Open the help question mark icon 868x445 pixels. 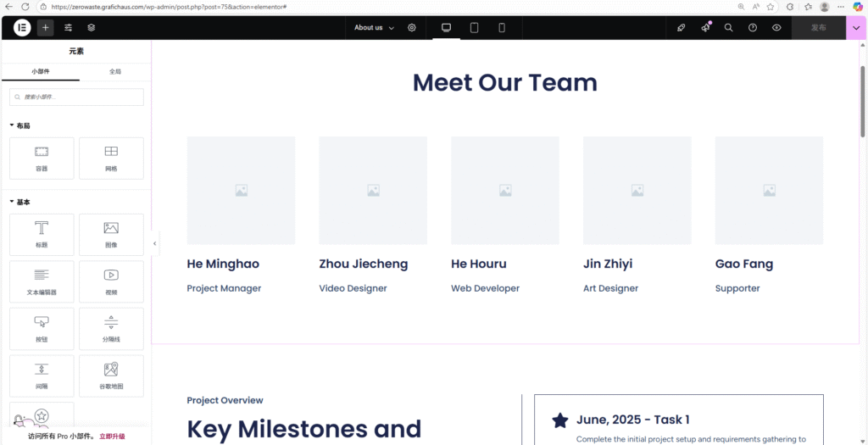(753, 27)
